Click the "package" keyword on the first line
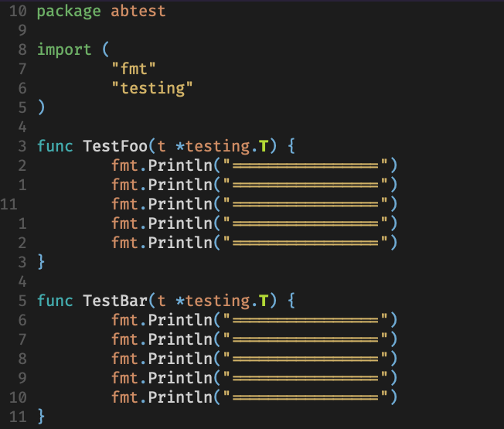This screenshot has width=504, height=429. (69, 12)
